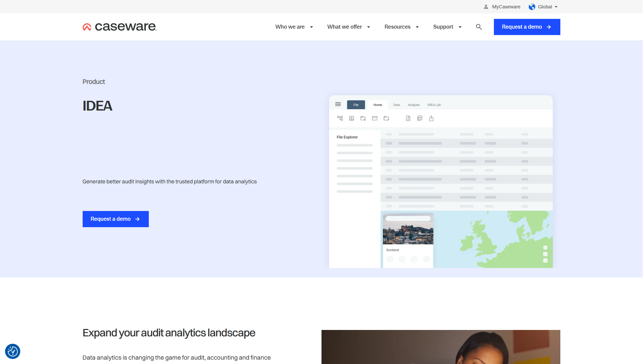
Task: Click the MyCaseware user profile icon
Action: pyautogui.click(x=486, y=7)
